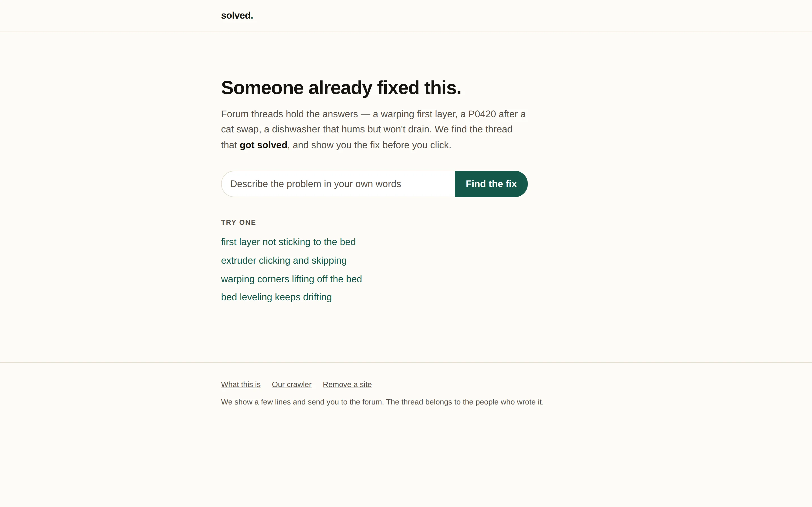Click the solved. logo in header
Image resolution: width=812 pixels, height=507 pixels.
(x=237, y=15)
